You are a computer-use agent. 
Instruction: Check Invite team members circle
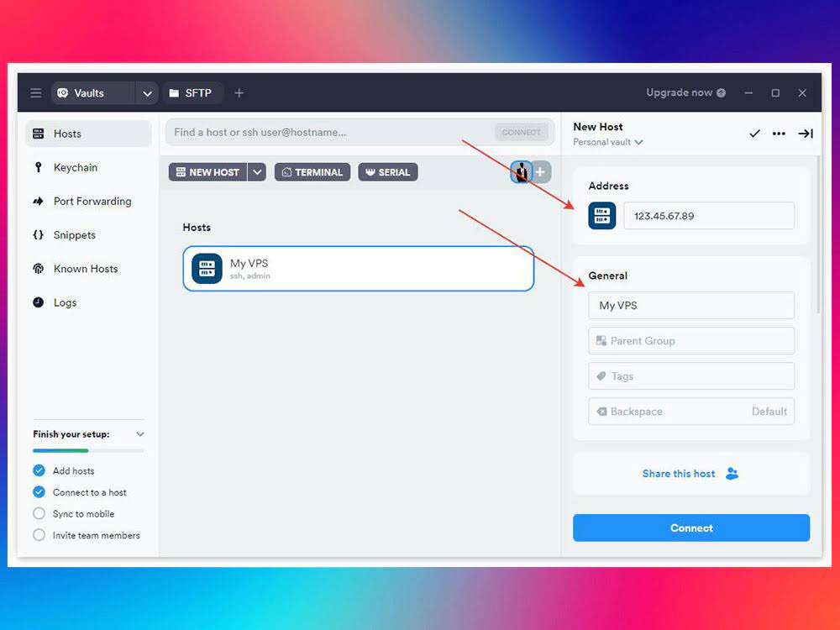(x=39, y=534)
